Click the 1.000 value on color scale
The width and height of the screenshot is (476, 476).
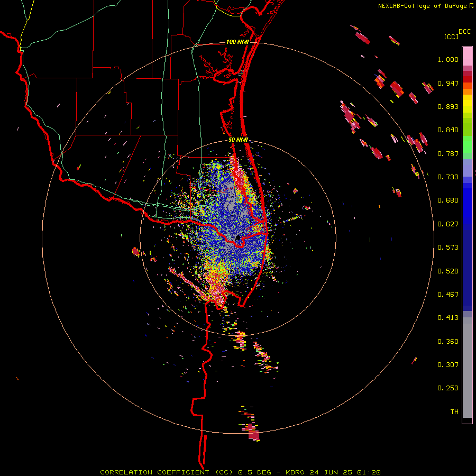pos(448,59)
